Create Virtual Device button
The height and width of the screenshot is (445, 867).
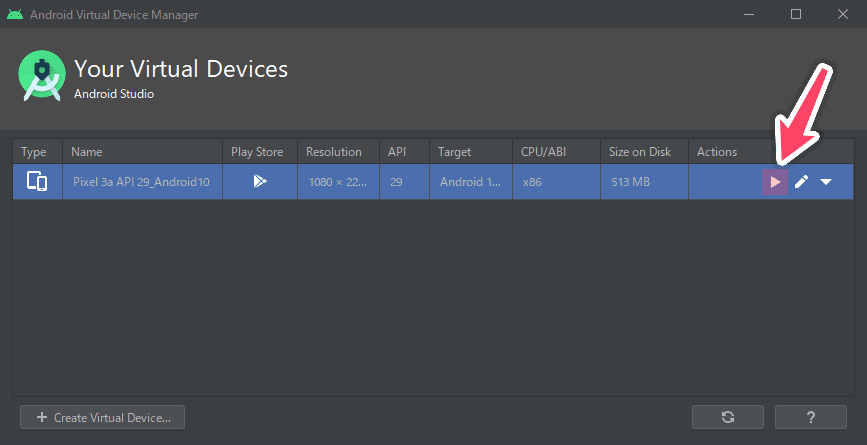click(x=102, y=417)
